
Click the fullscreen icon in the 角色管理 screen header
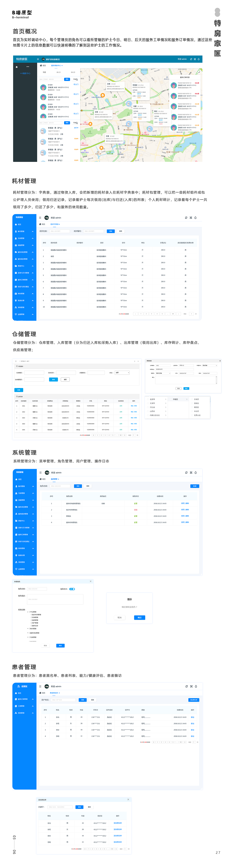click(191, 473)
